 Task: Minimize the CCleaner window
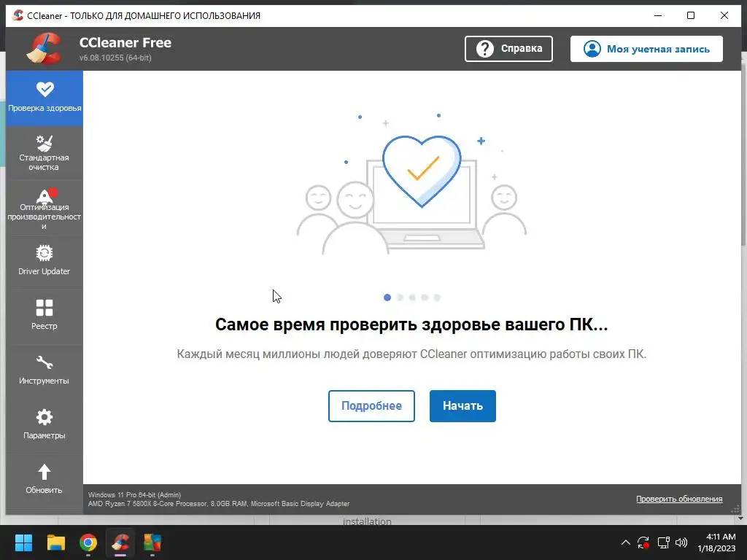(x=658, y=16)
